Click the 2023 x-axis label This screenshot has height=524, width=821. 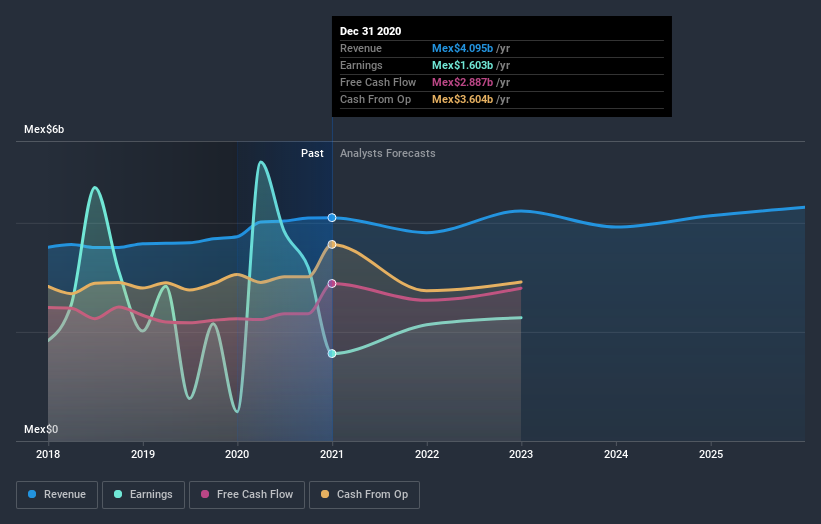(x=522, y=454)
